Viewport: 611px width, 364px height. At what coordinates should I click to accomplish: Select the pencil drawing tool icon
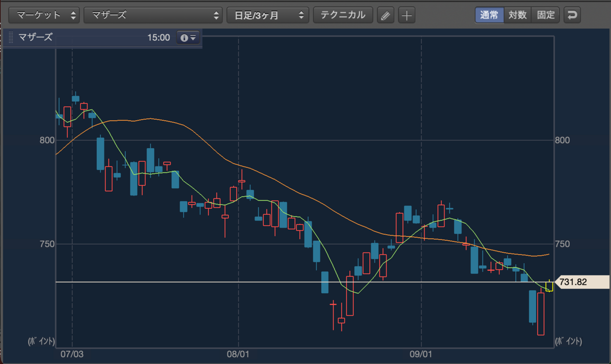[385, 15]
